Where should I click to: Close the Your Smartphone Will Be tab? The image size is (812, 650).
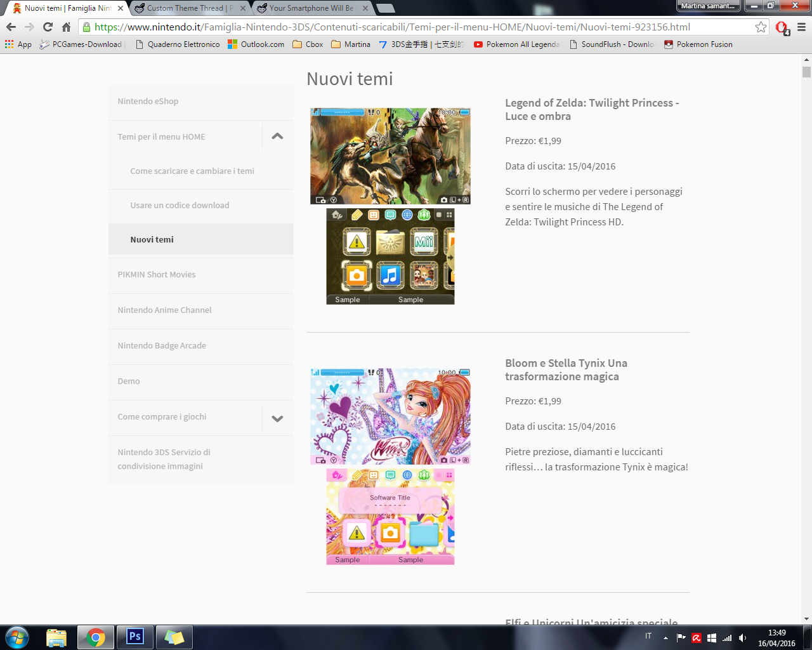[x=365, y=8]
